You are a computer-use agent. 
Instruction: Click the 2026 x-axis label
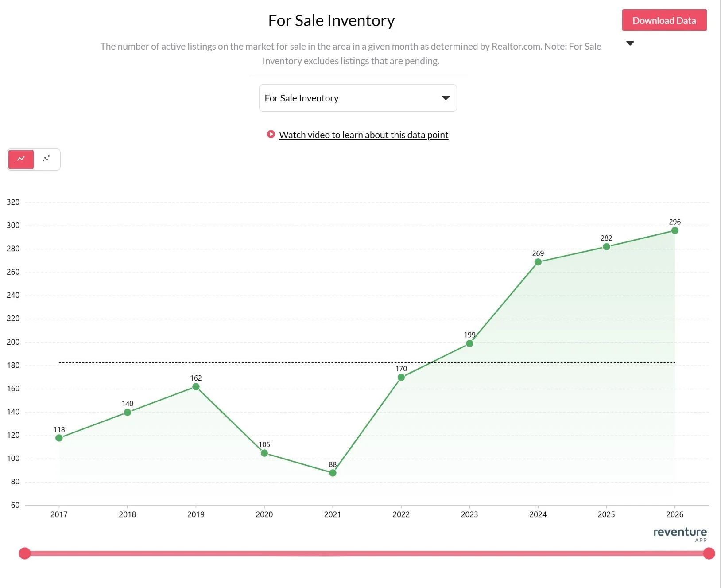(x=675, y=514)
